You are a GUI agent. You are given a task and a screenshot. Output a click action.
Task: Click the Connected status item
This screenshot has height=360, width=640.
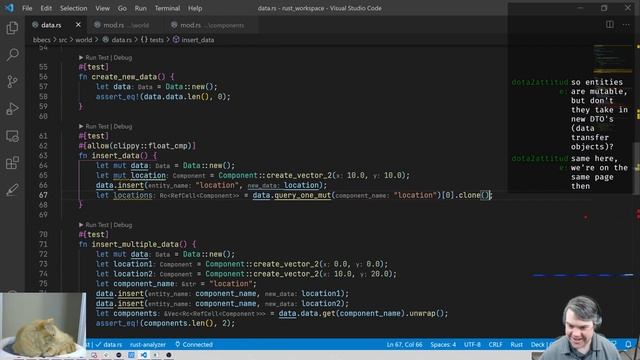194,344
